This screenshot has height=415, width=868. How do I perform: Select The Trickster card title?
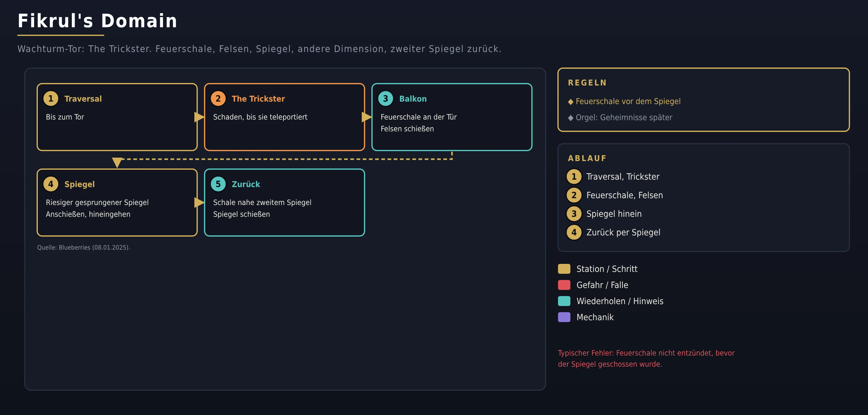(x=258, y=98)
